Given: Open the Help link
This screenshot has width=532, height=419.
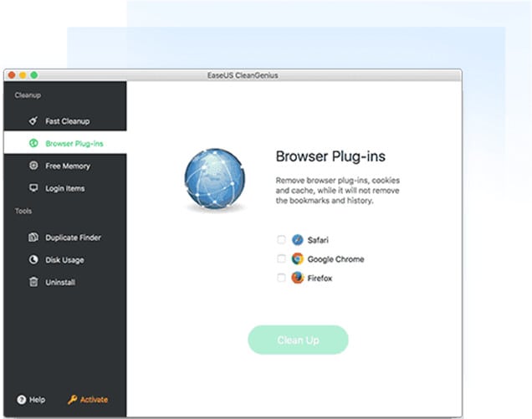Looking at the screenshot, I should tap(37, 400).
